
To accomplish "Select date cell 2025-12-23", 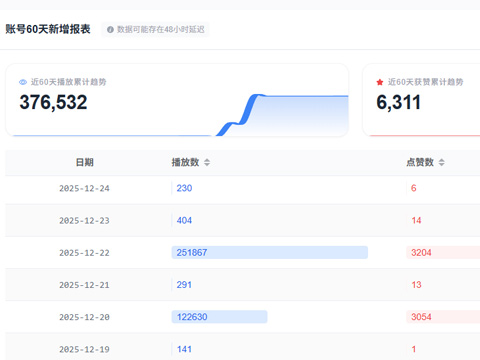I will pos(84,221).
